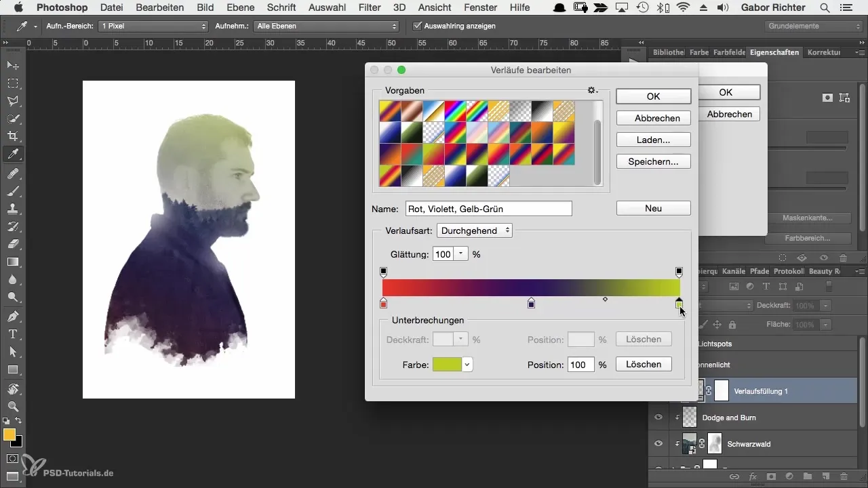This screenshot has height=488, width=868.
Task: Open the Farbe swatch dropdown arrow
Action: pos(467,365)
